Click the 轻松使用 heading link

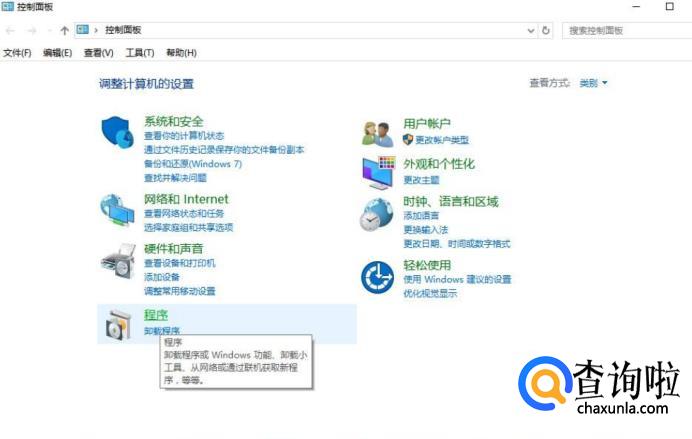point(427,265)
